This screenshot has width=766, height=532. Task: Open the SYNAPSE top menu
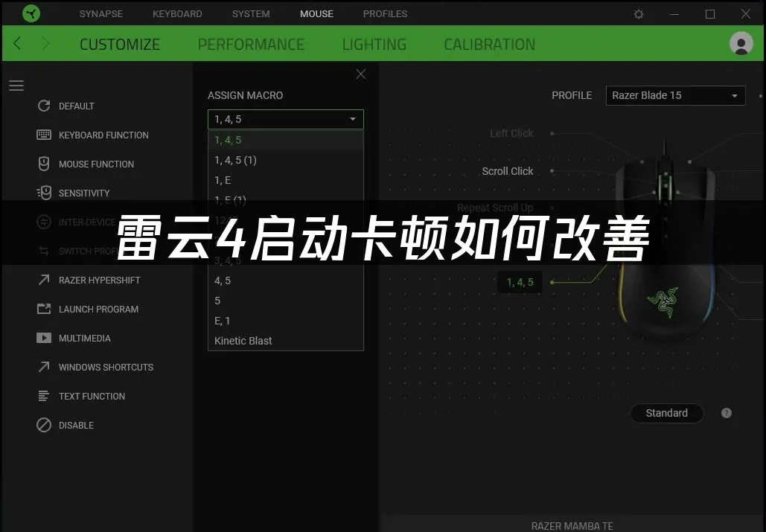click(x=101, y=13)
